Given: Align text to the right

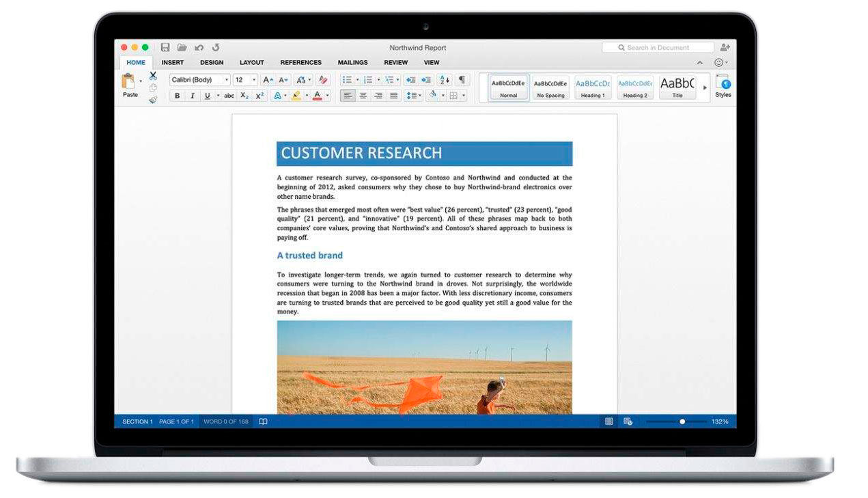Looking at the screenshot, I should point(378,96).
